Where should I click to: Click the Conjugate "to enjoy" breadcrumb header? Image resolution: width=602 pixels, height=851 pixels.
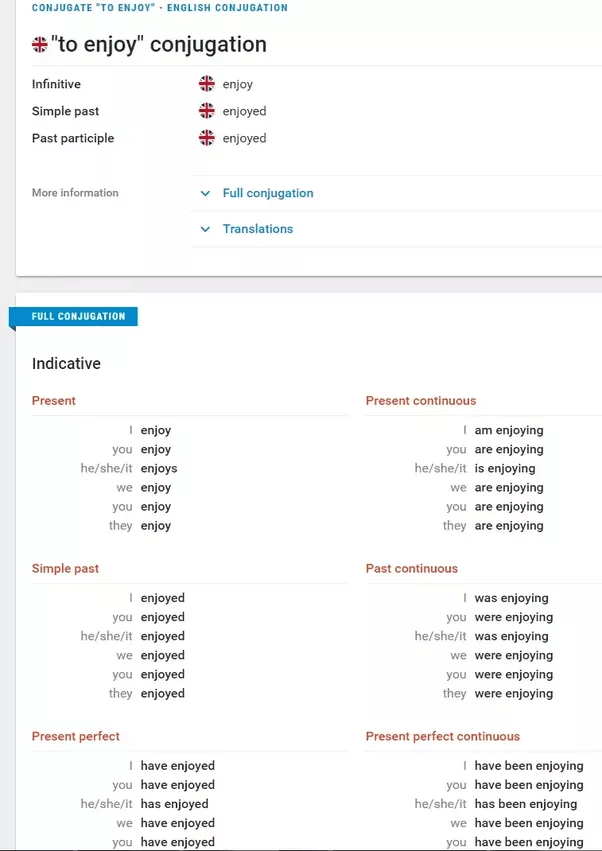(x=160, y=8)
